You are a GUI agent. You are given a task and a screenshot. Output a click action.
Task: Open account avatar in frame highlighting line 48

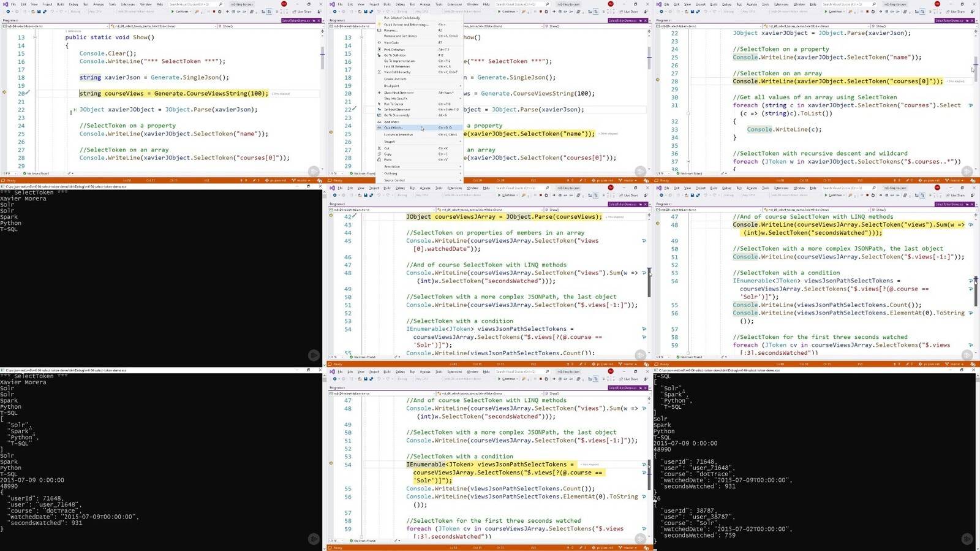pos(938,188)
